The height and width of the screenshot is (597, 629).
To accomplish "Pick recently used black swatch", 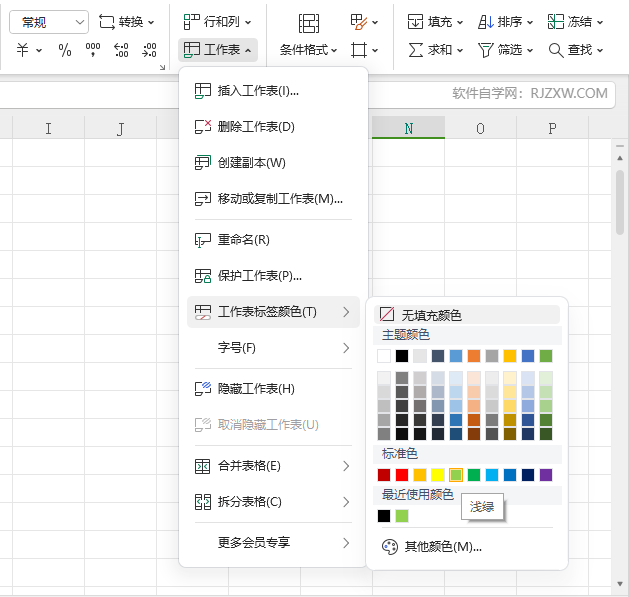I will pyautogui.click(x=384, y=516).
